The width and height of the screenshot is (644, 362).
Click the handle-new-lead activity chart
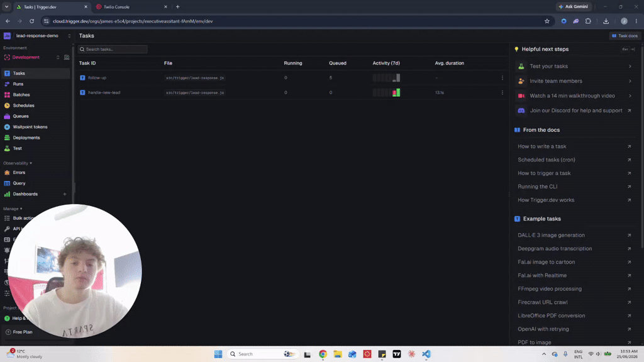coord(386,92)
